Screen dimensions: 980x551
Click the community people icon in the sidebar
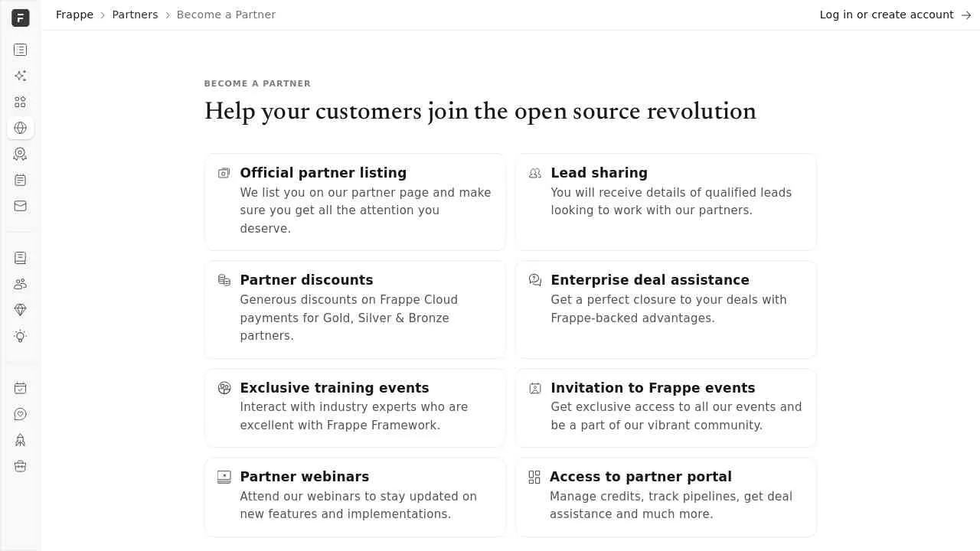pos(20,284)
